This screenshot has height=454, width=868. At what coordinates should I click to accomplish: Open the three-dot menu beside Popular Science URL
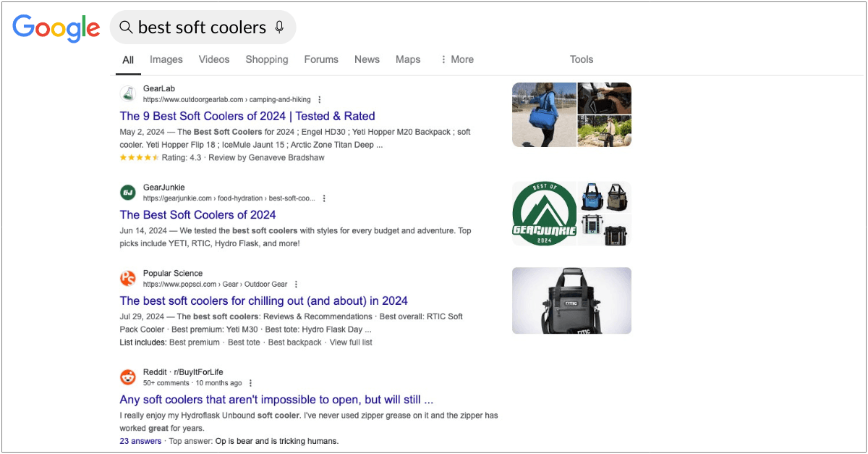pos(296,285)
